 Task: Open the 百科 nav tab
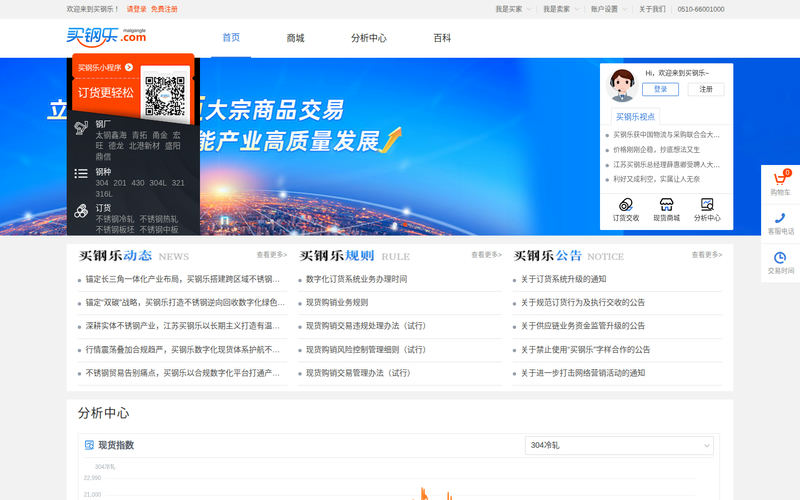[x=442, y=38]
